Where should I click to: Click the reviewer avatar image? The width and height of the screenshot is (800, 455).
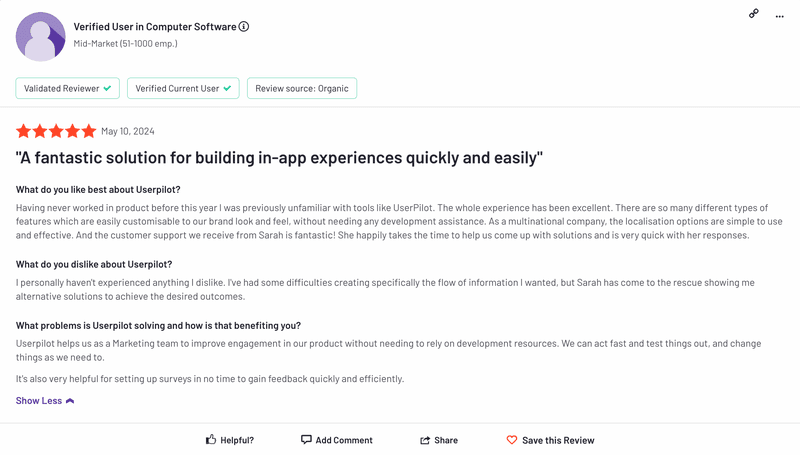point(40,37)
